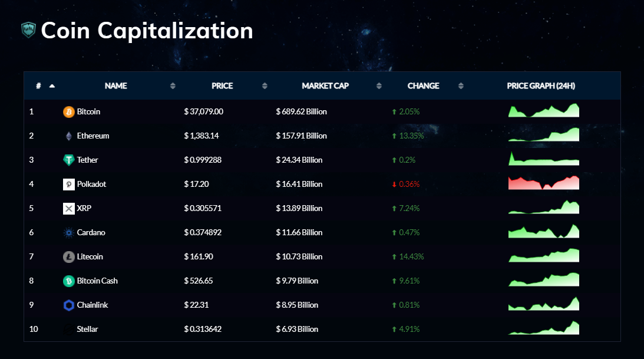Image resolution: width=644 pixels, height=359 pixels.
Task: Click the XRP coin icon
Action: point(68,209)
